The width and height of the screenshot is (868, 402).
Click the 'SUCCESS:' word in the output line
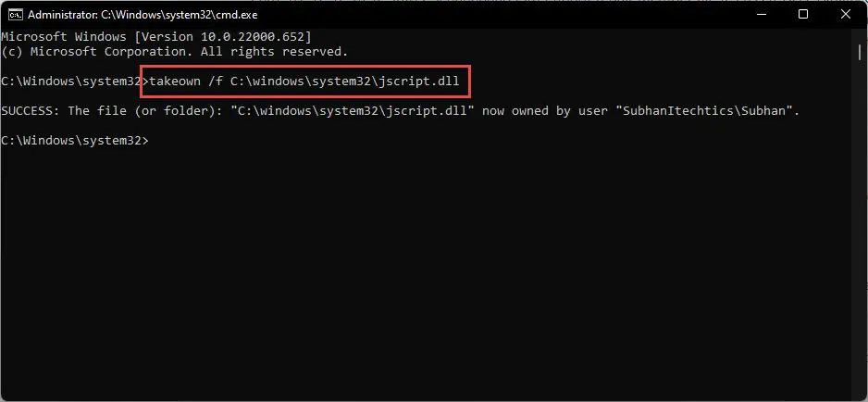pyautogui.click(x=31, y=111)
